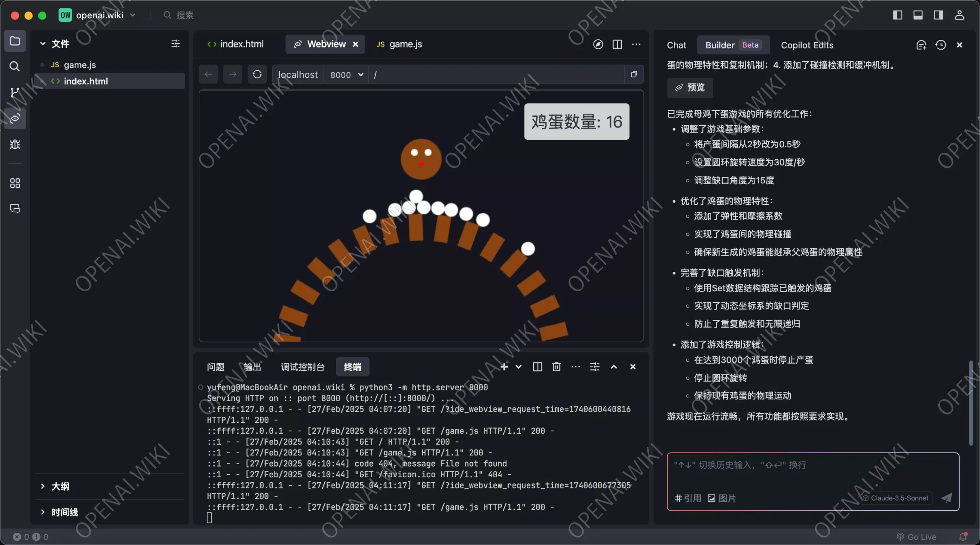Open the openai.wiki project dropdown

[x=98, y=15]
